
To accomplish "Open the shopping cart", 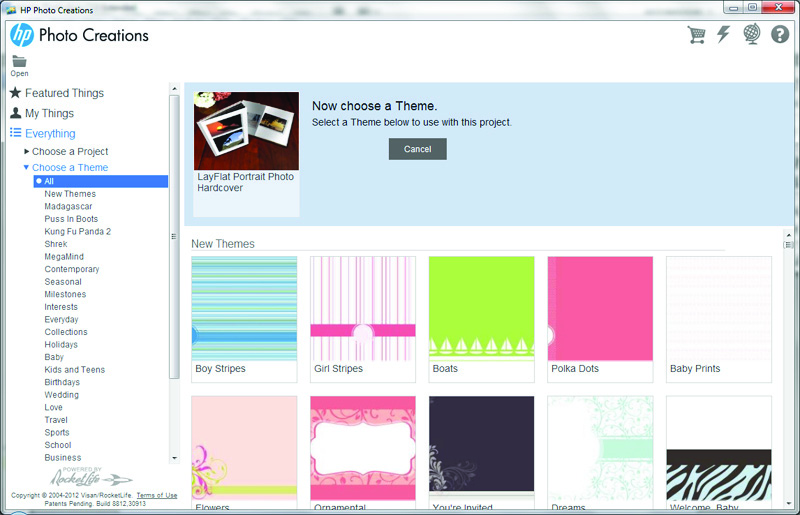I will (x=696, y=35).
